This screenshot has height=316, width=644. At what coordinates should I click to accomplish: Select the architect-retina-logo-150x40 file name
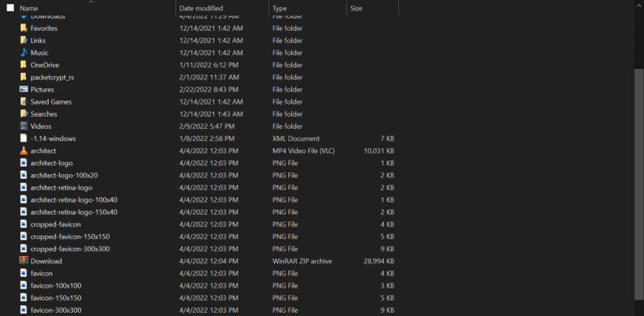tap(74, 212)
